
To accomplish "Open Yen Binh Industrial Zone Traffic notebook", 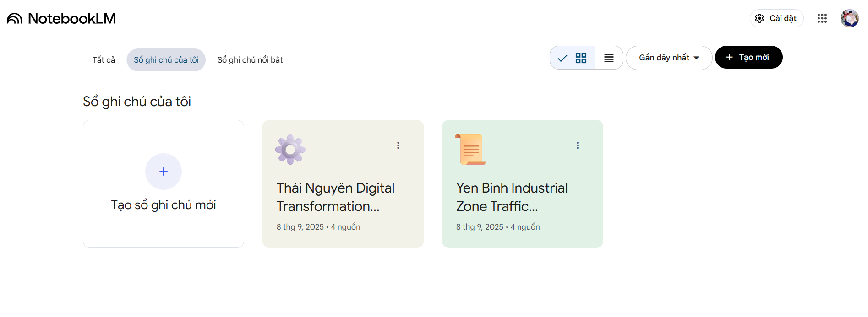I will tap(512, 197).
